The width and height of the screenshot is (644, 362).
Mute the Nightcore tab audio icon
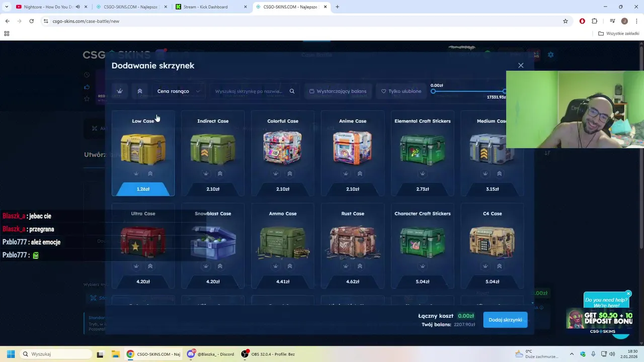tap(77, 7)
